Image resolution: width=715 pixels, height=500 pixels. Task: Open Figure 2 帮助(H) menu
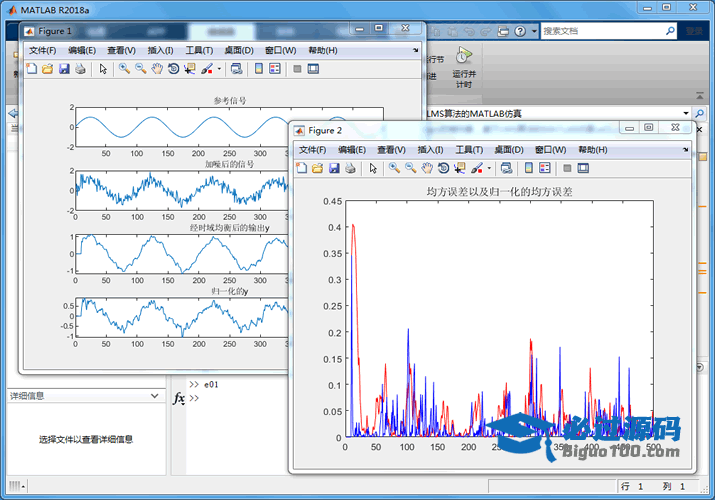point(593,149)
